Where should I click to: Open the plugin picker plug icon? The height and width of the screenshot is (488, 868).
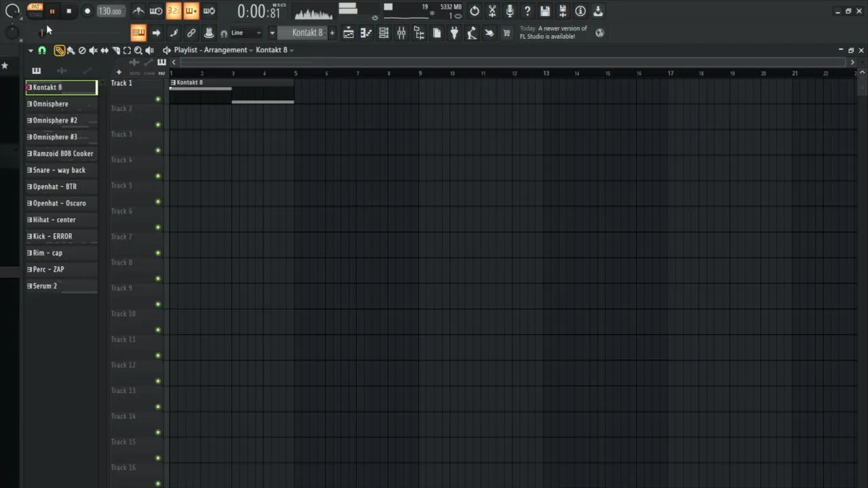[x=454, y=33]
